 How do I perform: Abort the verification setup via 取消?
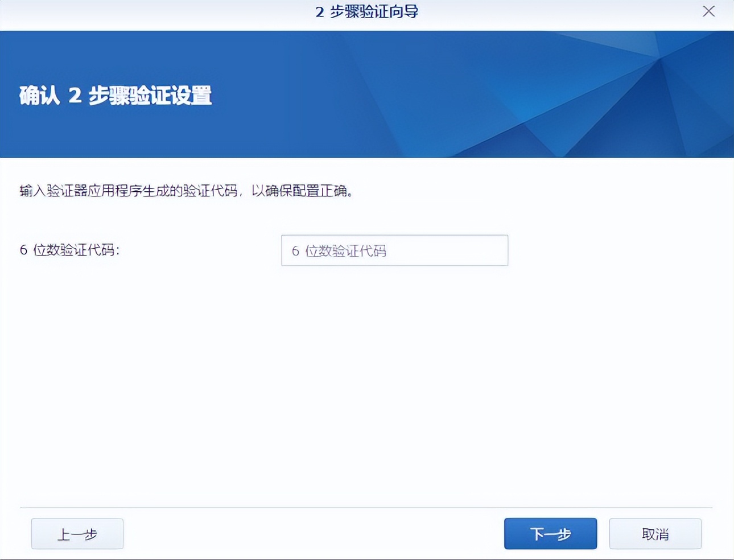655,533
